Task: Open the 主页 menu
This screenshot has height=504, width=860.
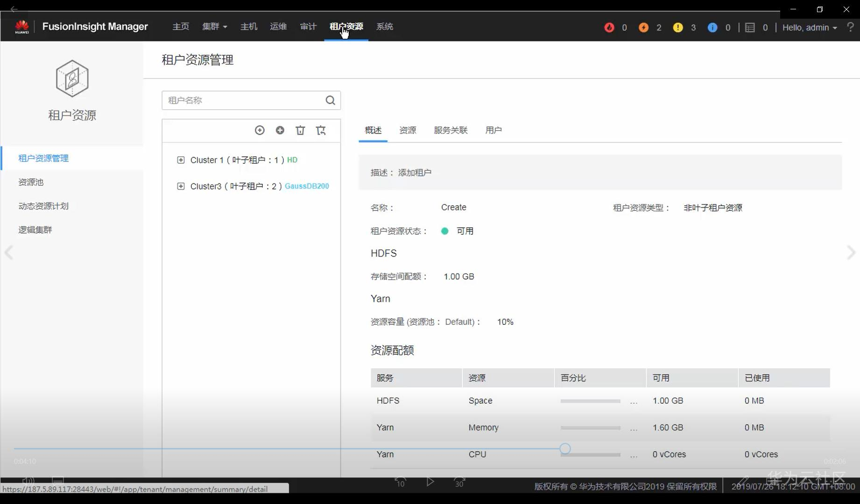Action: click(x=181, y=27)
